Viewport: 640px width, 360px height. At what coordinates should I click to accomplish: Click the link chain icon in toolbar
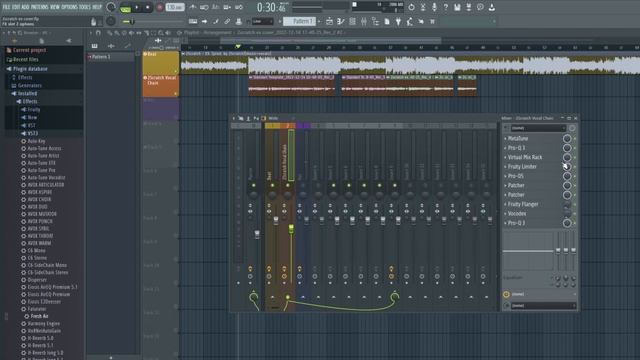coord(227,21)
